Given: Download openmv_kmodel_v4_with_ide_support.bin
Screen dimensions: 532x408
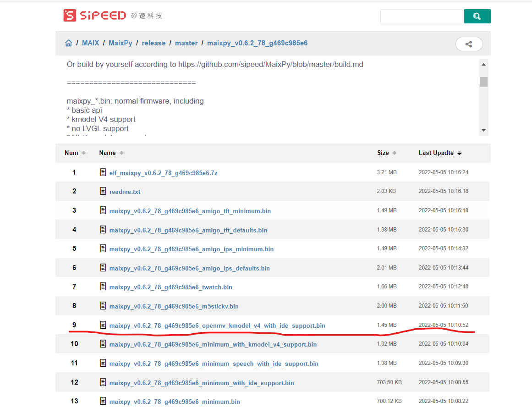Looking at the screenshot, I should click(x=217, y=326).
